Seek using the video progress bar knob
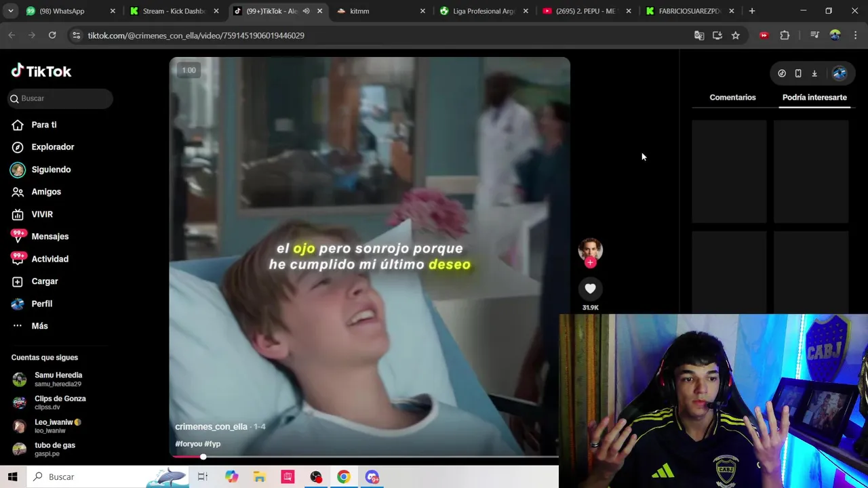 [203, 456]
